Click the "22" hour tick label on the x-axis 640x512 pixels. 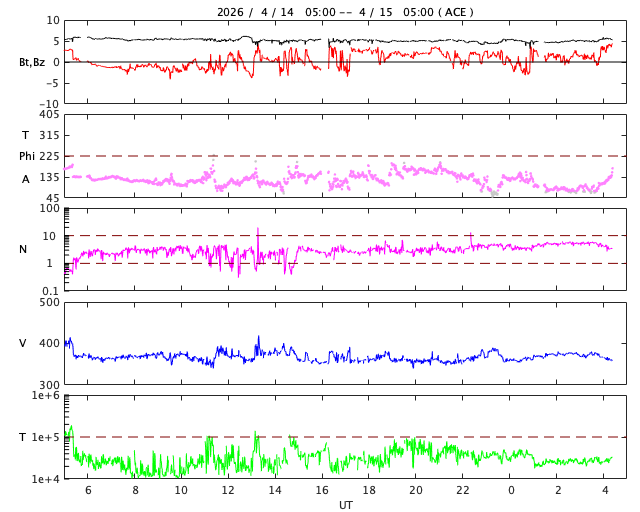[x=463, y=490]
